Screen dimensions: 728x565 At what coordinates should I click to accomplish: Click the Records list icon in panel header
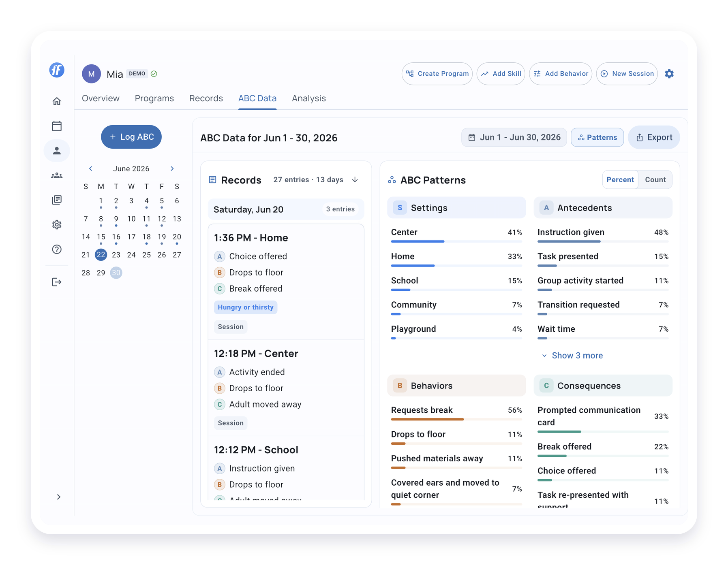coord(212,179)
